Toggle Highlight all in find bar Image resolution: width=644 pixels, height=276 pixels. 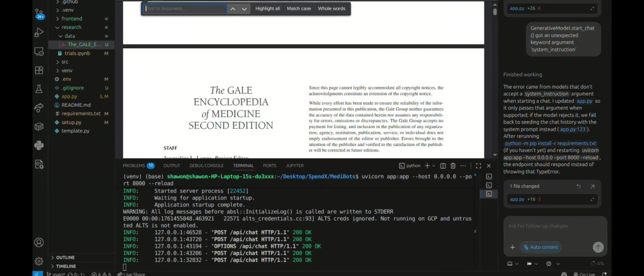click(x=267, y=8)
